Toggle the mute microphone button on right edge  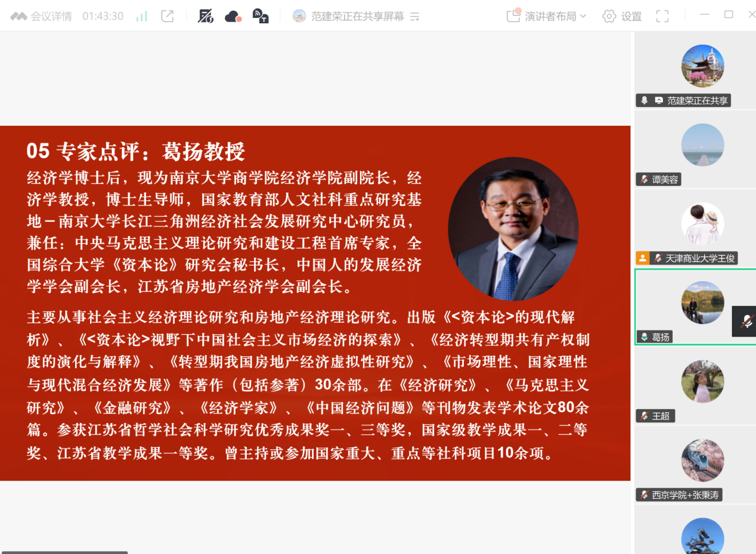point(745,322)
